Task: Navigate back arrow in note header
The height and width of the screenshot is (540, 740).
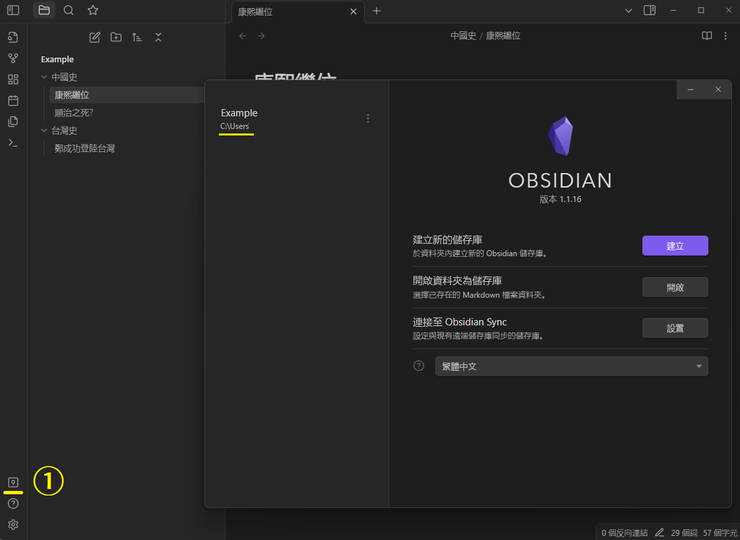Action: [x=243, y=36]
